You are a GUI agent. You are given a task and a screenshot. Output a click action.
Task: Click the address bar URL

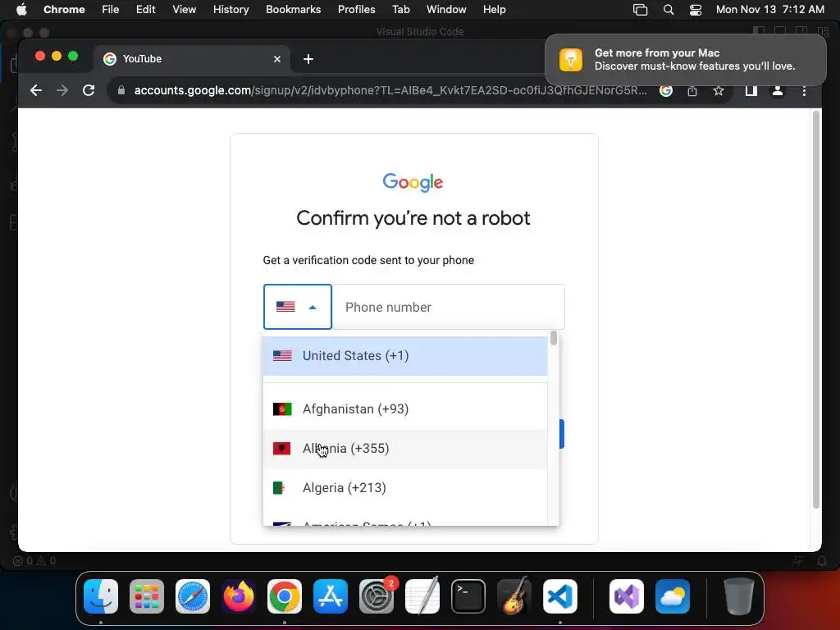pyautogui.click(x=390, y=90)
